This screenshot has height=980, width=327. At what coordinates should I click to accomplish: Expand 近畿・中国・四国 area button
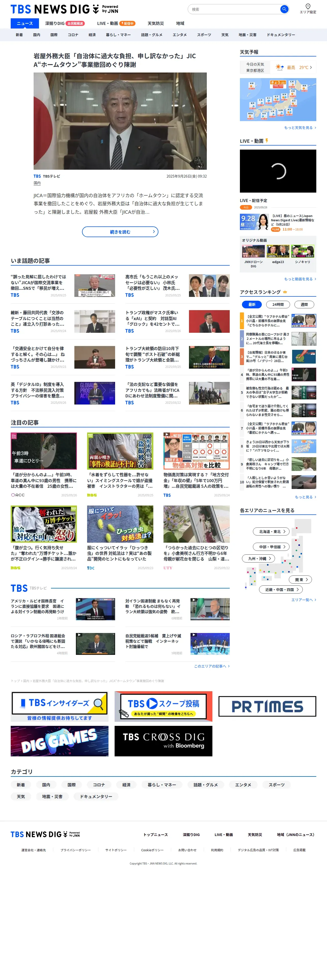pos(281,589)
